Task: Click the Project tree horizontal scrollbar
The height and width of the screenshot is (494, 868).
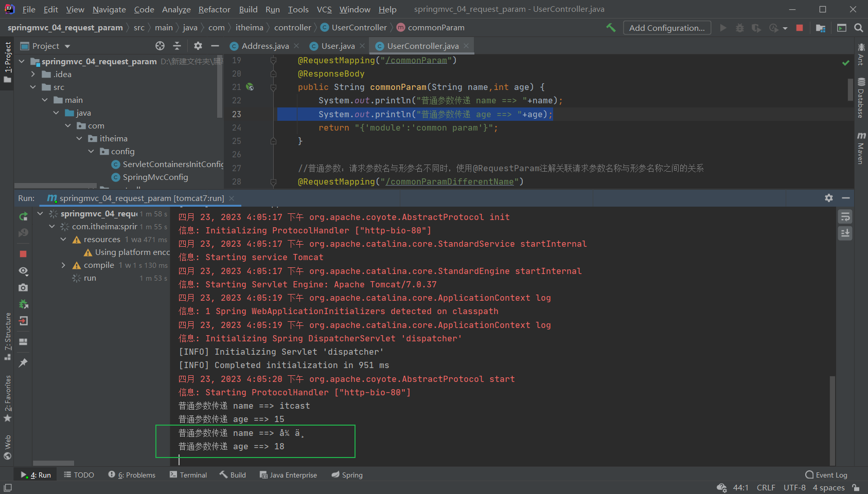Action: 56,186
